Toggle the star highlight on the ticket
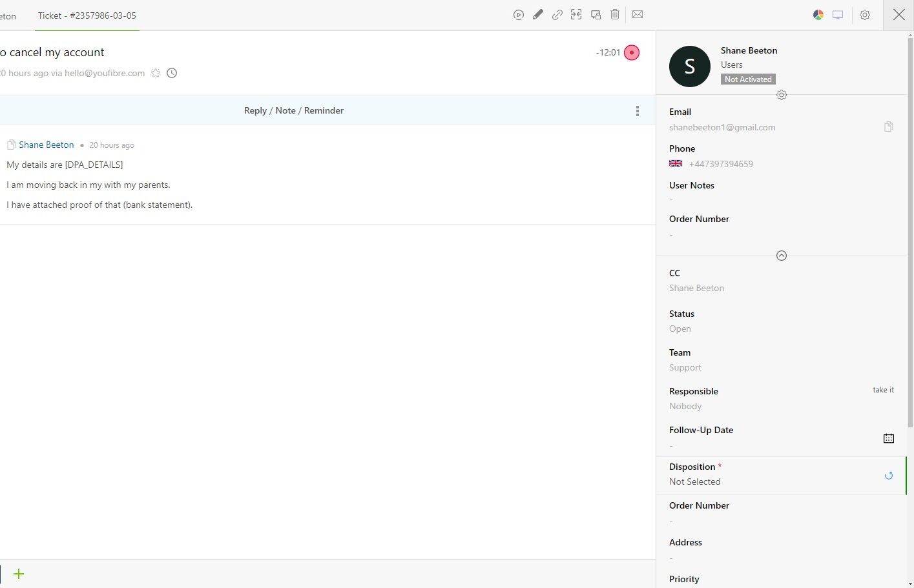Viewport: 914px width, 588px height. (x=156, y=73)
